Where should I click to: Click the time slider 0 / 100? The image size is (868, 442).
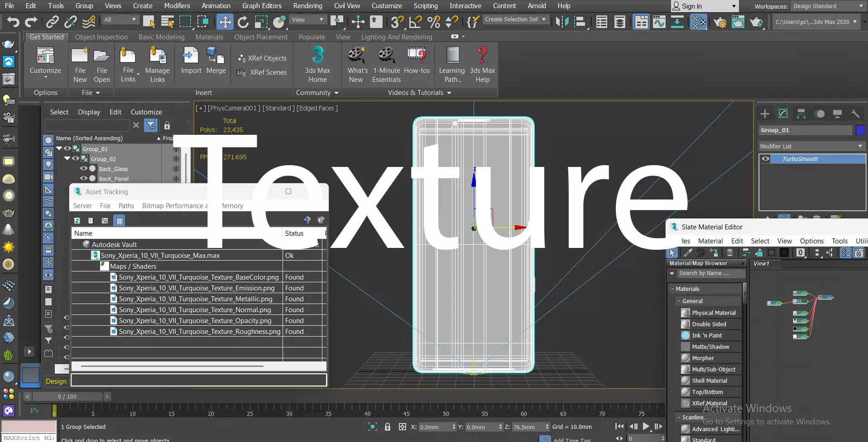(67, 396)
